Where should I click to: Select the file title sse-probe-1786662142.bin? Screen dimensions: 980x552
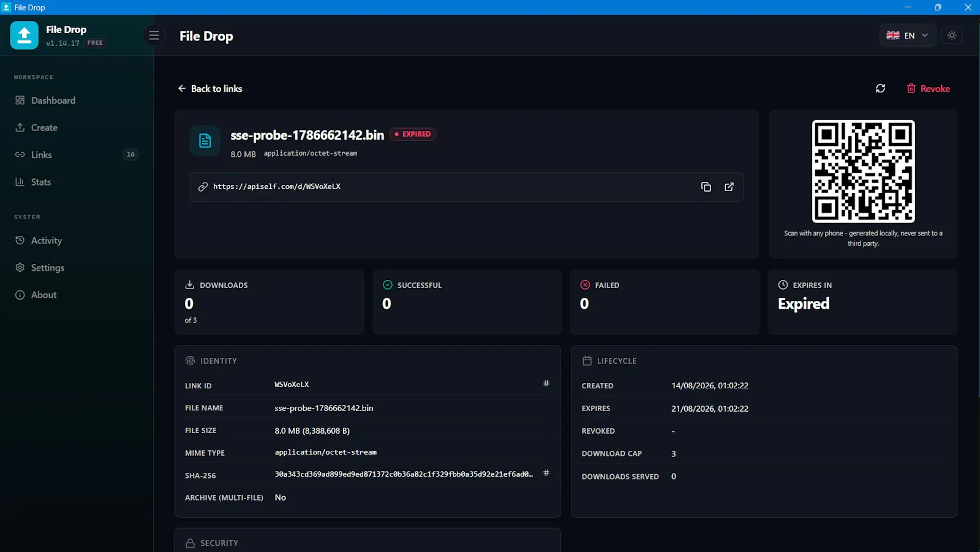pos(307,135)
